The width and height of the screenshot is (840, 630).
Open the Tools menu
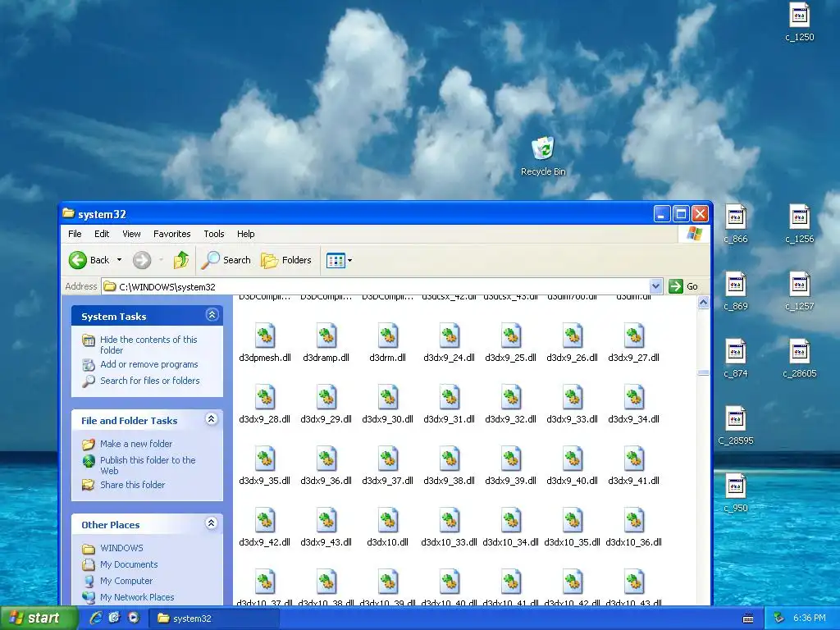pos(214,234)
